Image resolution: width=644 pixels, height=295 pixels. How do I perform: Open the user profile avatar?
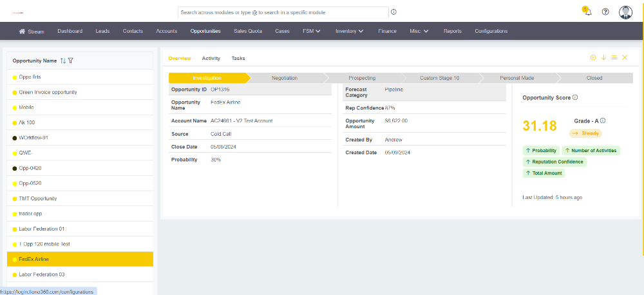[x=625, y=12]
